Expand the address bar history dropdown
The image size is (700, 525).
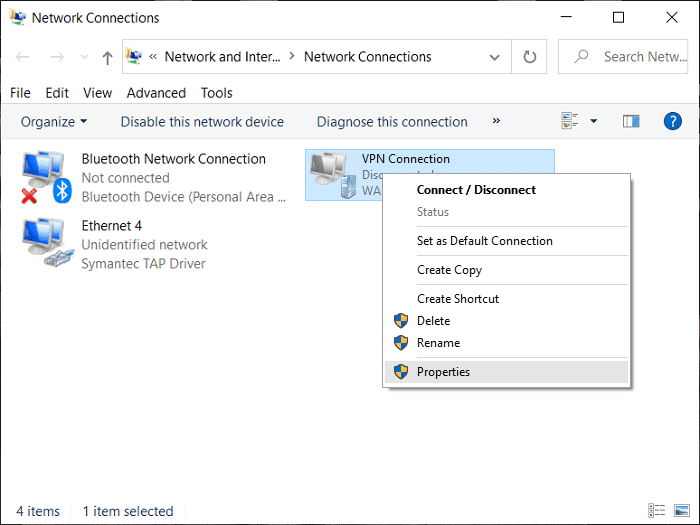click(494, 57)
